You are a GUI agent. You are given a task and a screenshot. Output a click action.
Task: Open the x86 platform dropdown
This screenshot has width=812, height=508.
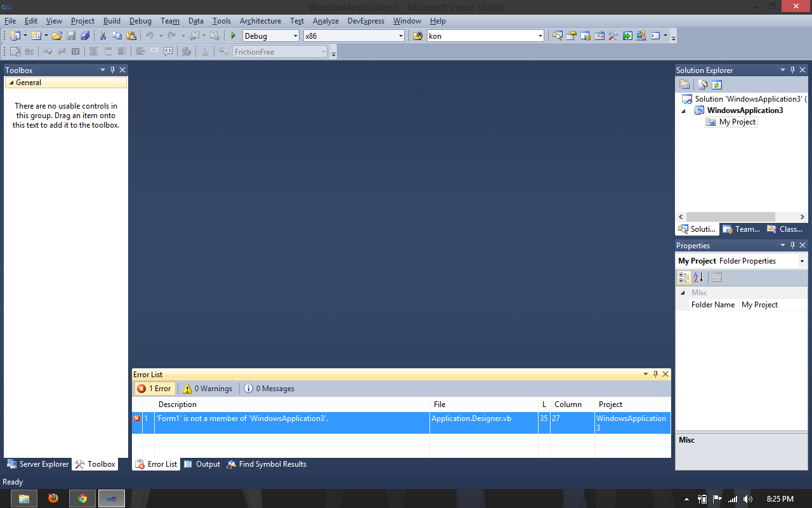pos(400,36)
